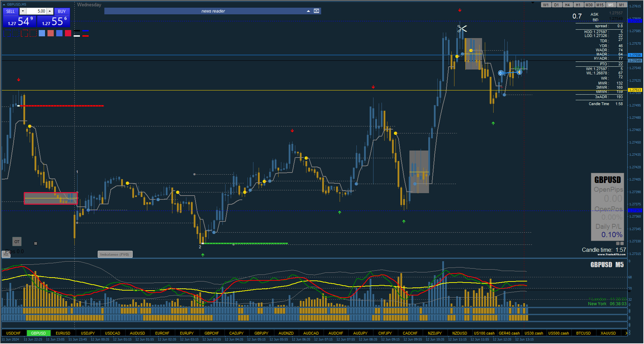Click the SELL button
The width and height of the screenshot is (644, 344).
click(x=11, y=11)
